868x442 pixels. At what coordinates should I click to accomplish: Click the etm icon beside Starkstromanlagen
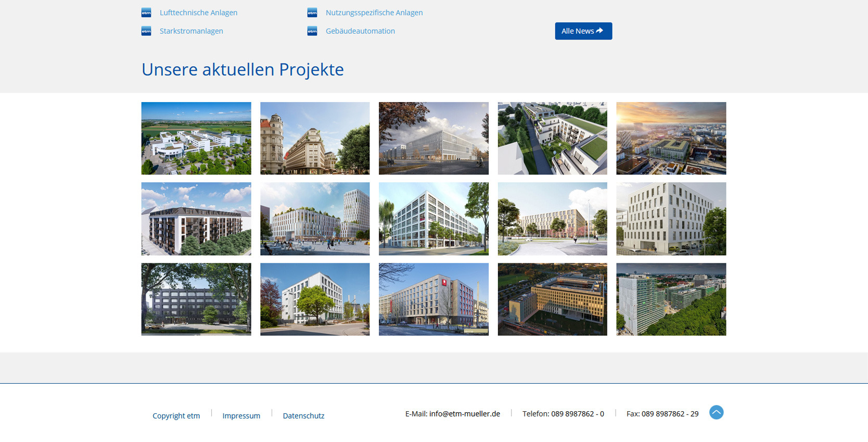click(146, 31)
